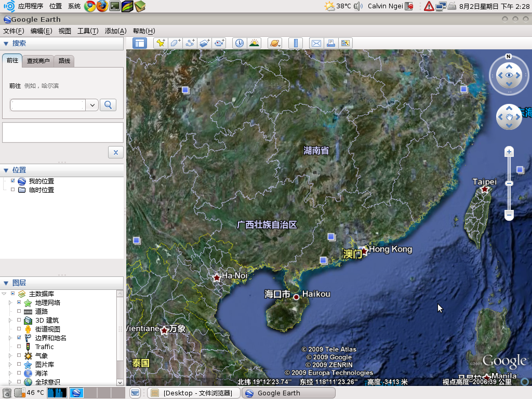This screenshot has height=399, width=532.
Task: Add a polygon using the toolbar icon
Action: click(176, 43)
